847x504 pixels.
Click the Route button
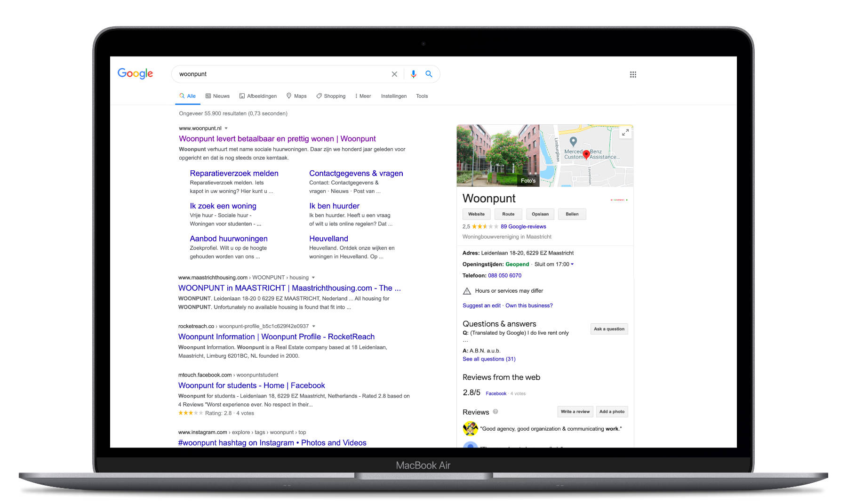(508, 214)
